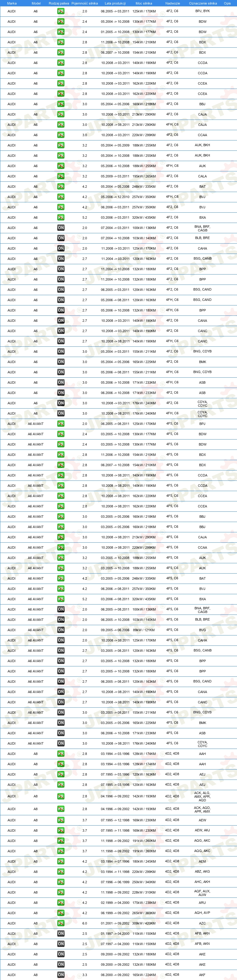237x980 pixels.
Task: Click petrol icon in 4F2 CCAA row
Action: click(x=61, y=135)
